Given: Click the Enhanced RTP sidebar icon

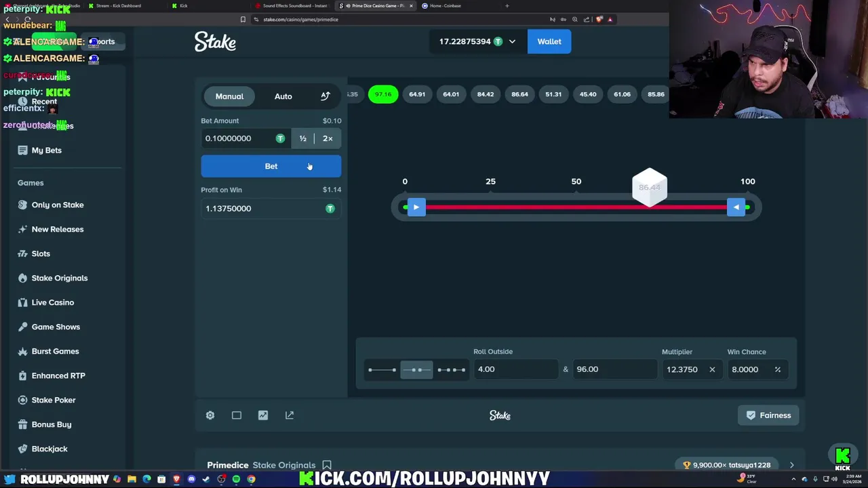Looking at the screenshot, I should click(x=22, y=375).
